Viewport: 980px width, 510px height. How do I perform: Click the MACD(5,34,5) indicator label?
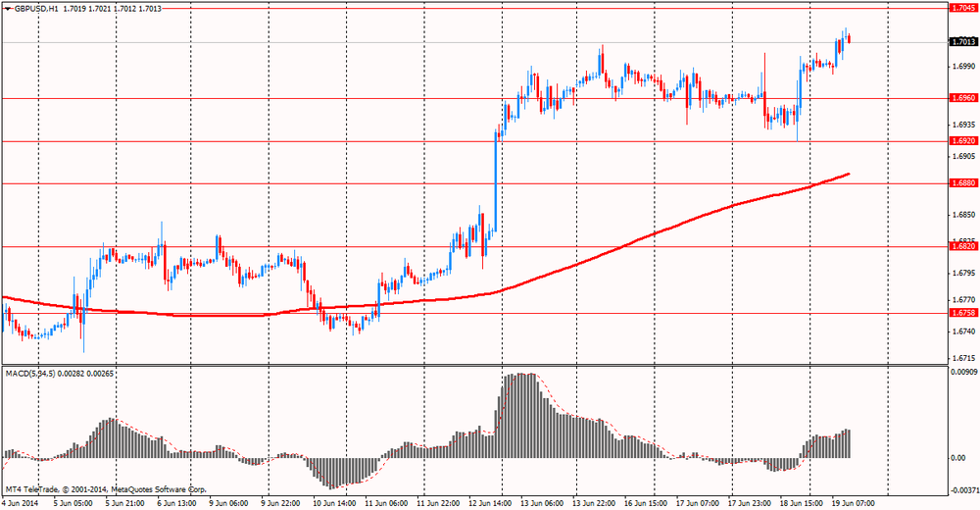point(30,374)
